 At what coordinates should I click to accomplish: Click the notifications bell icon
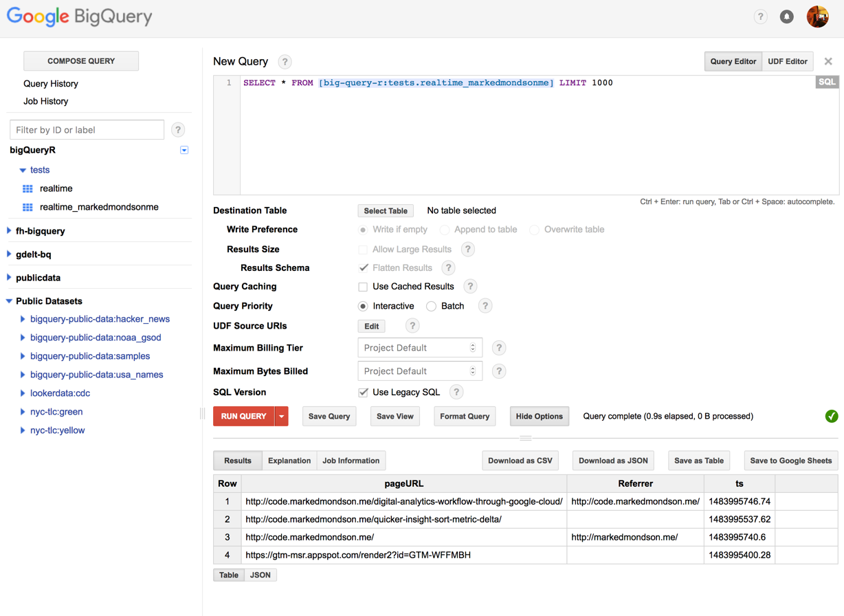coord(786,16)
